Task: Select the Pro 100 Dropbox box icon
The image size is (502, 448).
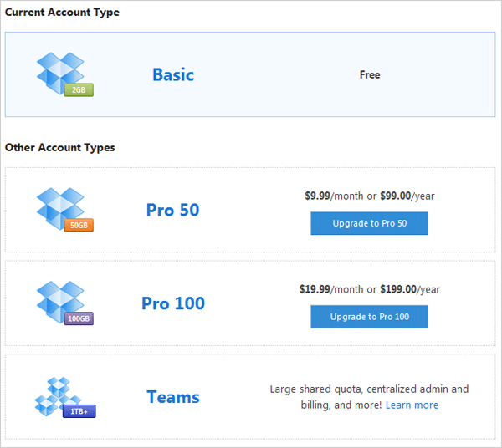Action: pyautogui.click(x=59, y=300)
